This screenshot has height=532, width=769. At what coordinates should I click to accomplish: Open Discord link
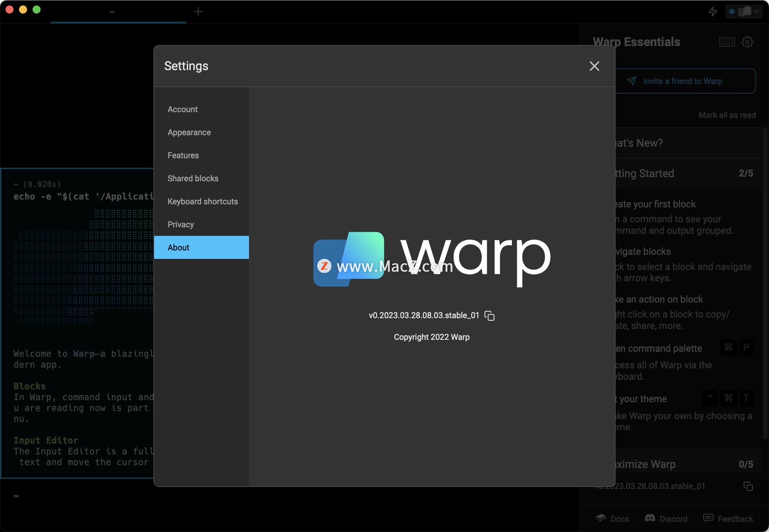click(666, 519)
